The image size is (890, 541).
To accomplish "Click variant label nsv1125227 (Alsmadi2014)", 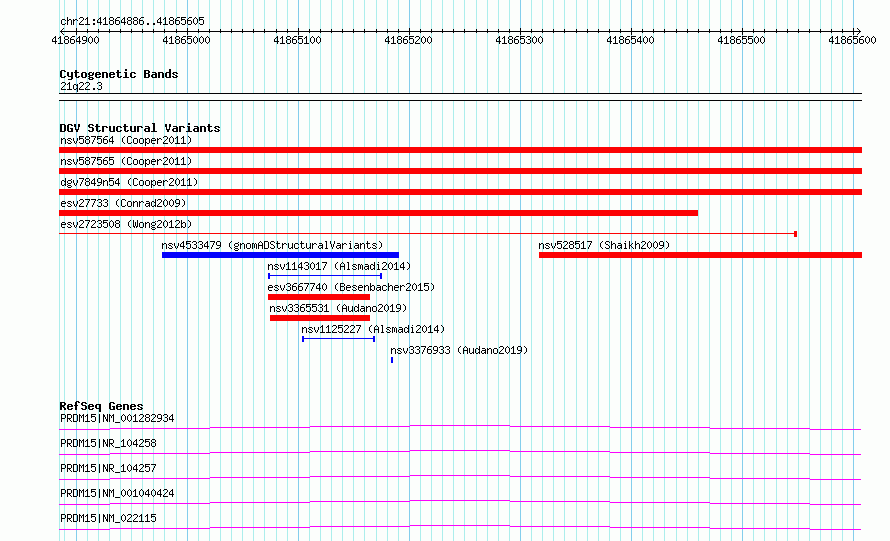I will pyautogui.click(x=373, y=329).
